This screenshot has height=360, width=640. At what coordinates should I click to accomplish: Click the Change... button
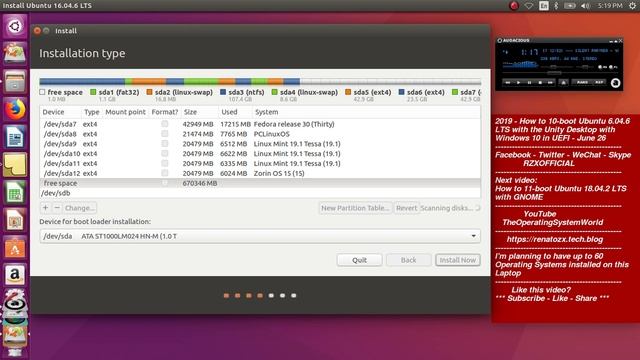pyautogui.click(x=80, y=208)
